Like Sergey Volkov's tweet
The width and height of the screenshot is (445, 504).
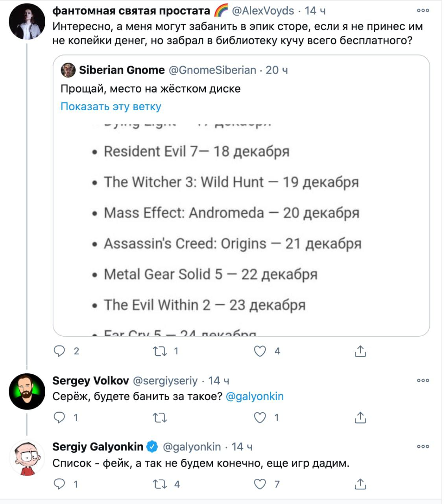[x=260, y=417]
